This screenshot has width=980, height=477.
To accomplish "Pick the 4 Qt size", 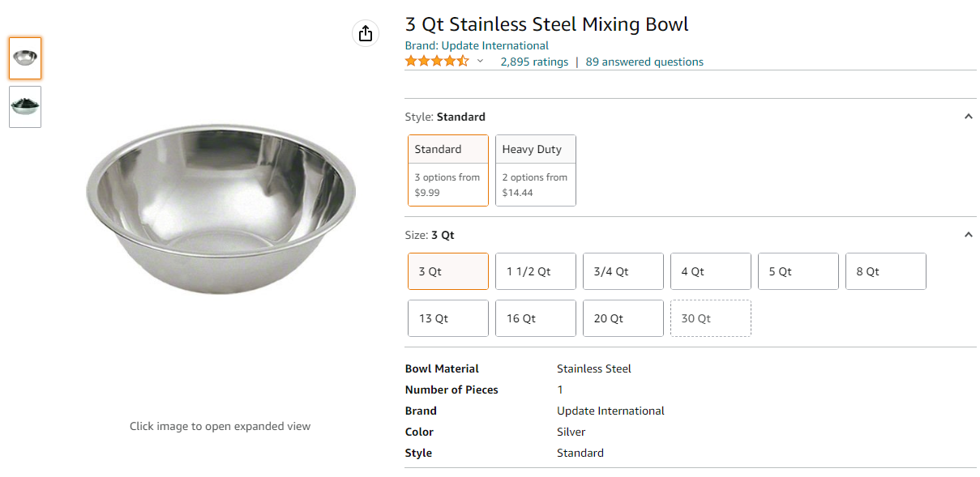I will 711,271.
